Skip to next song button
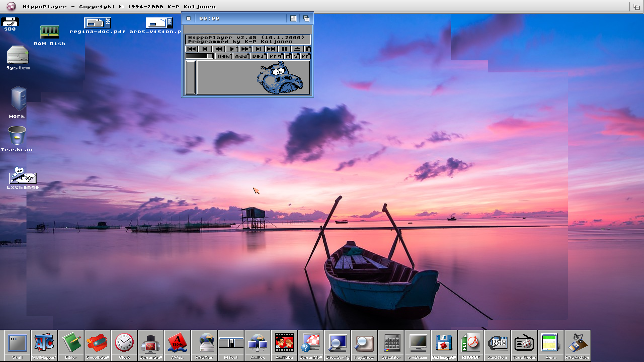This screenshot has width=644, height=362. click(258, 49)
